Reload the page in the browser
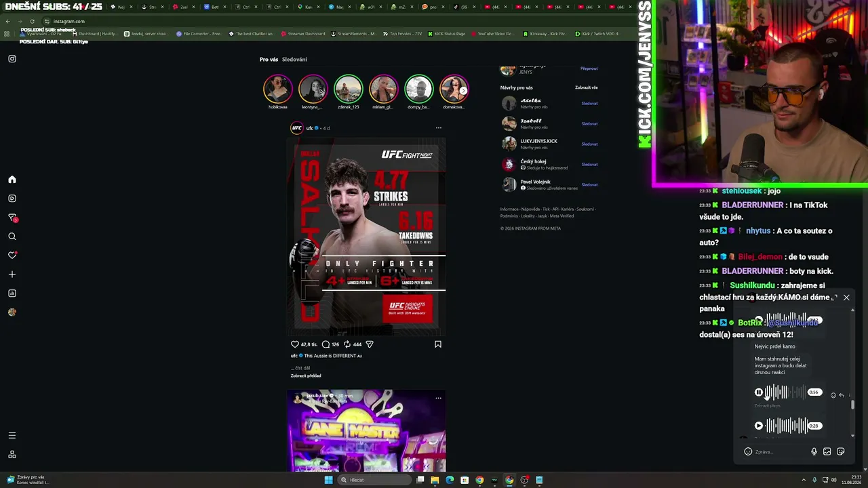This screenshot has width=868, height=488. pyautogui.click(x=32, y=21)
